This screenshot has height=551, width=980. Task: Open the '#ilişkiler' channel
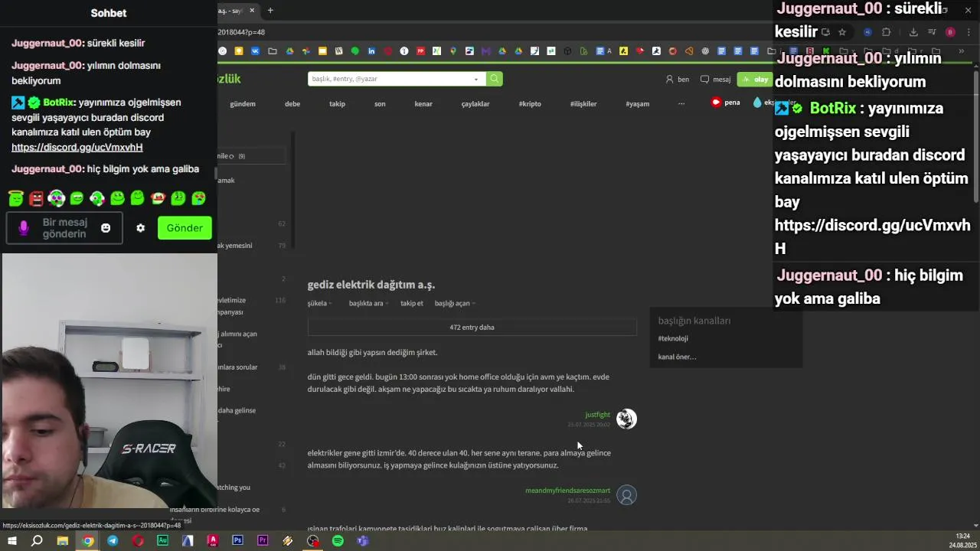583,104
